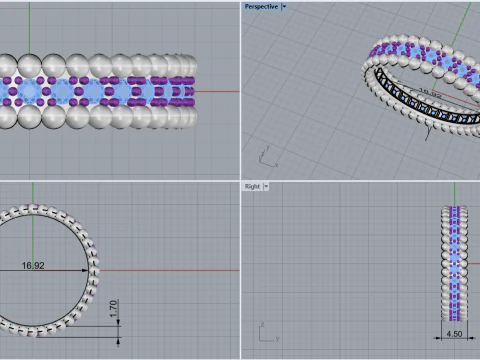Open the Perspective viewport dropdown arrow
Screen dimensions: 480x360
coord(284,7)
